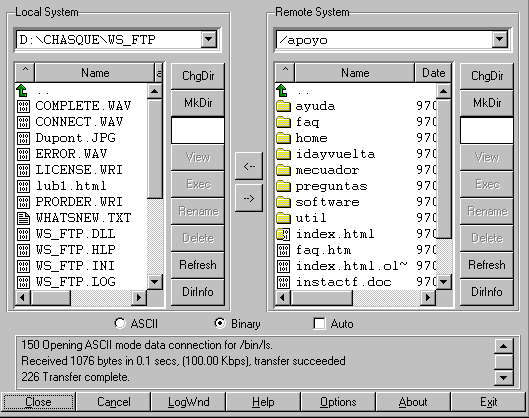Upload to remote with the --> arrow button
529x418 pixels.
tap(249, 198)
